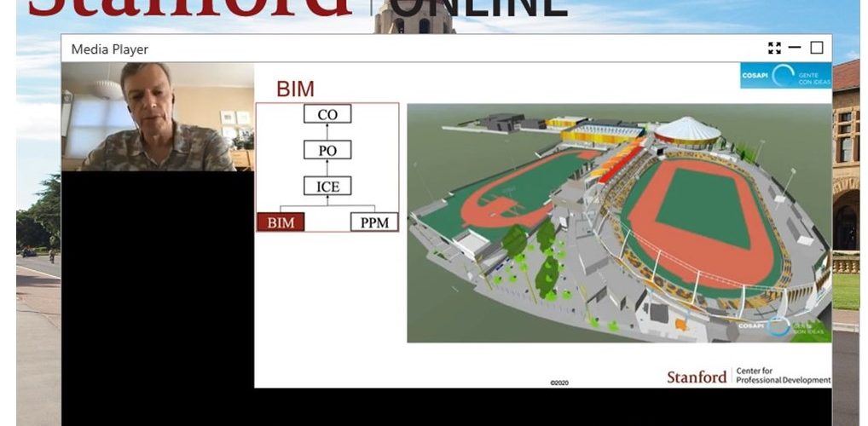Screen dimensions: 868x426
Task: Select the PO box in the diagram
Action: click(327, 150)
